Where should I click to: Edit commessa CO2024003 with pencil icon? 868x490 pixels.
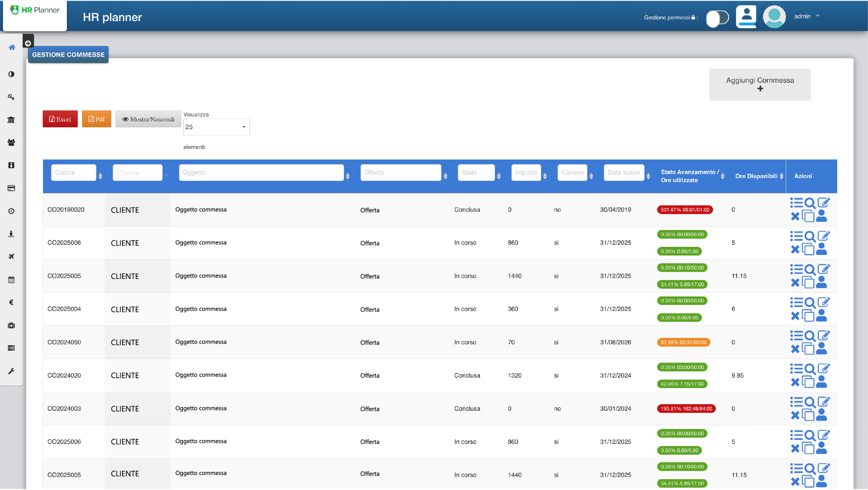click(x=824, y=402)
